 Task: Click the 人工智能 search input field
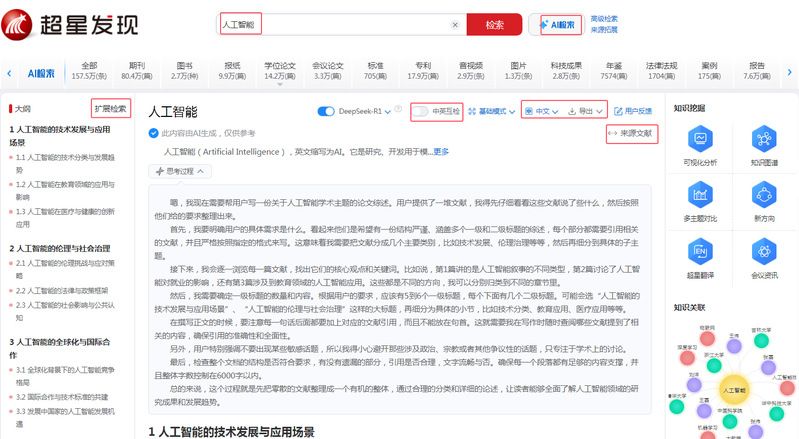coord(330,24)
